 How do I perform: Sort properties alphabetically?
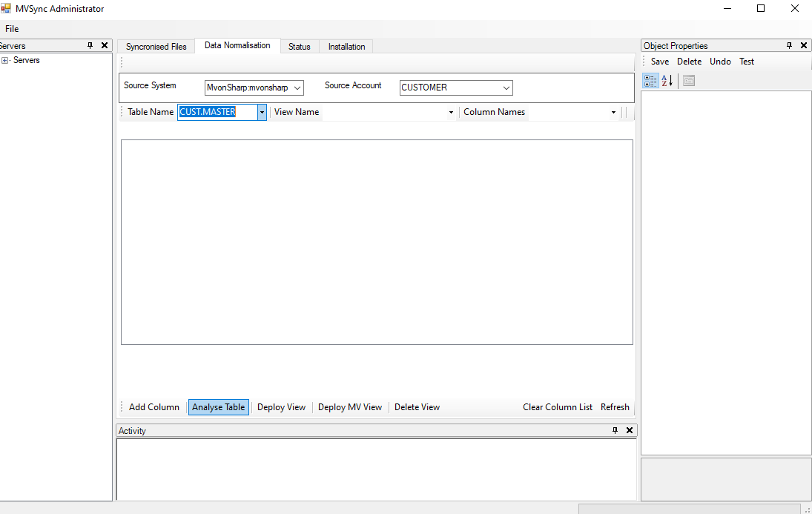point(667,81)
